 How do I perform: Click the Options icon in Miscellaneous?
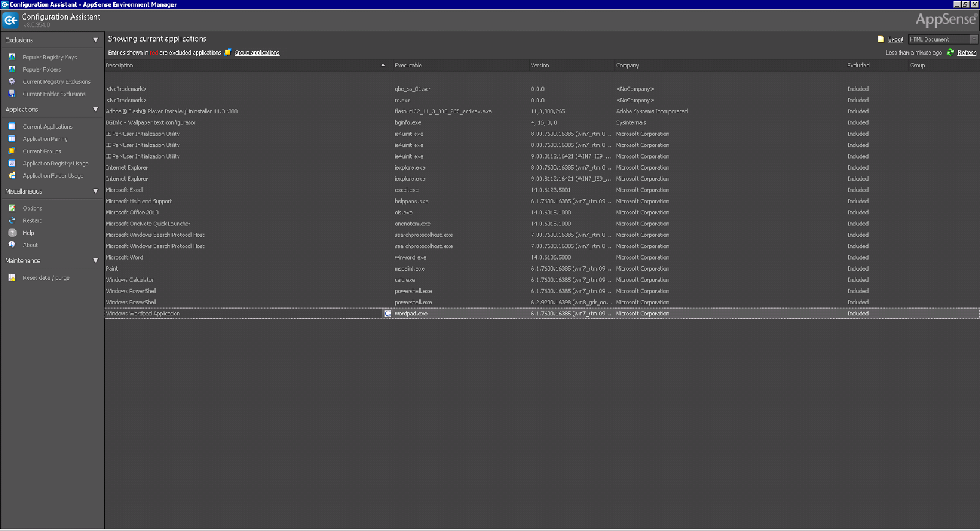(x=12, y=208)
